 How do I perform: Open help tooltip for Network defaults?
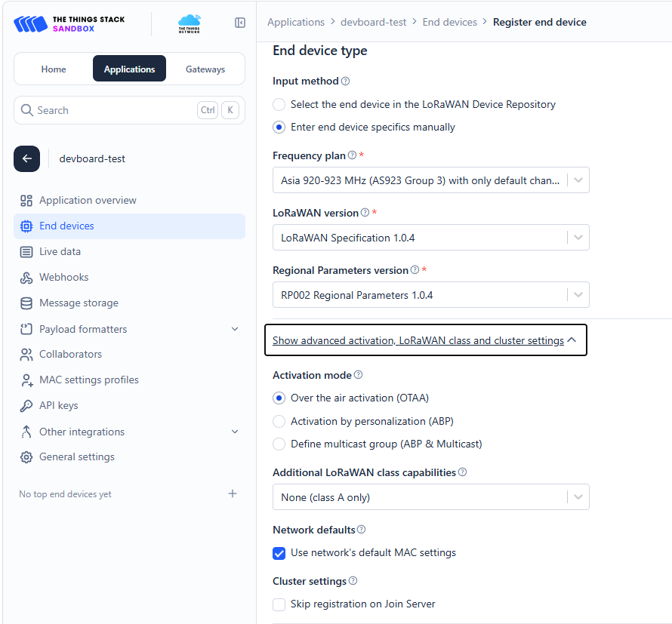tap(361, 530)
